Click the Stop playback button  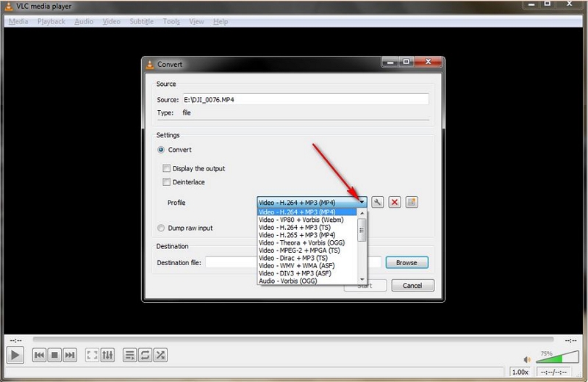(x=54, y=355)
